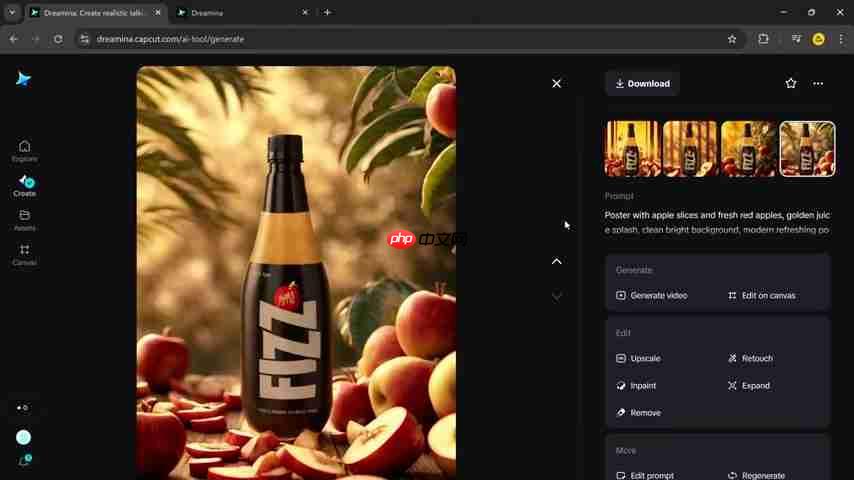This screenshot has width=854, height=480.
Task: Click the Inpaint option
Action: coord(636,386)
